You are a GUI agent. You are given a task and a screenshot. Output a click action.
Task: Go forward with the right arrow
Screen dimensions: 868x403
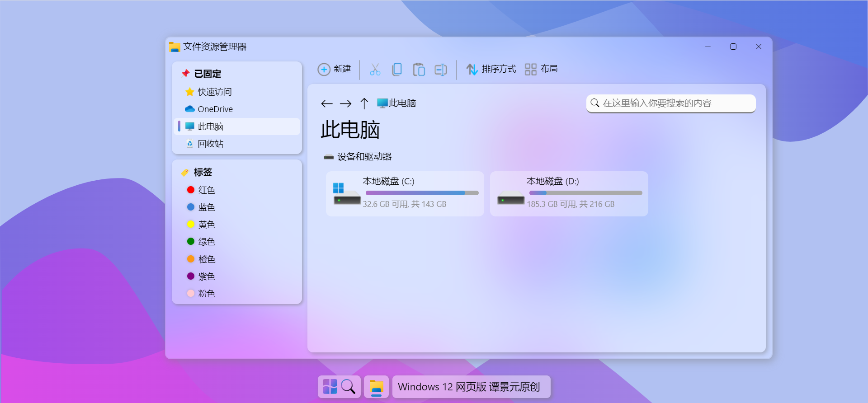pyautogui.click(x=346, y=103)
